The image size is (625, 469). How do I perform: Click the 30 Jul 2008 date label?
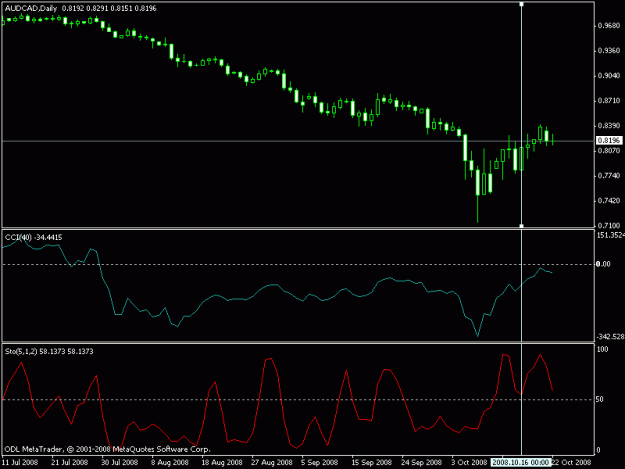pyautogui.click(x=119, y=462)
